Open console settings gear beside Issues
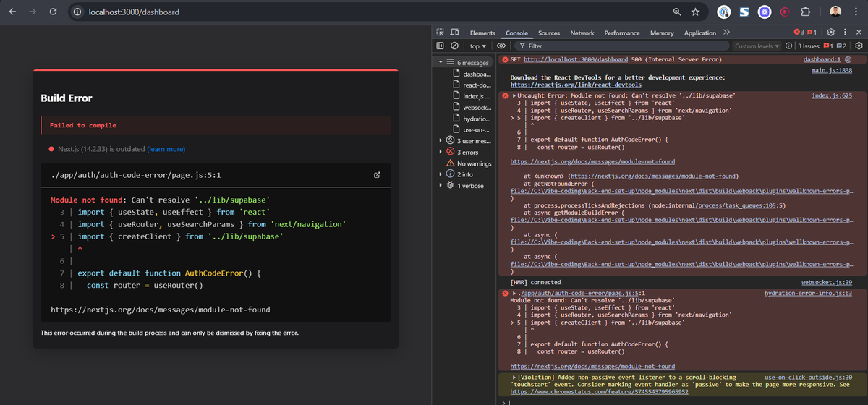Image resolution: width=868 pixels, height=405 pixels. click(859, 46)
